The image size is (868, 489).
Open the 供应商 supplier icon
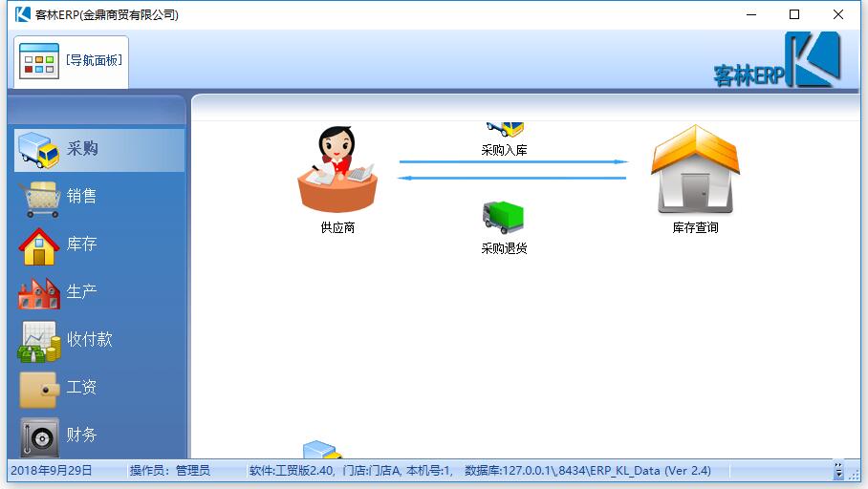[337, 169]
